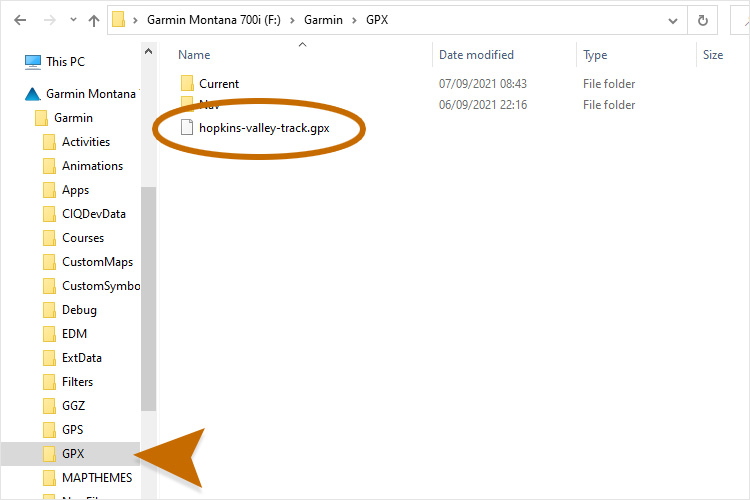Select the Garmin breadcrumb segment
The width and height of the screenshot is (750, 500).
click(x=323, y=20)
